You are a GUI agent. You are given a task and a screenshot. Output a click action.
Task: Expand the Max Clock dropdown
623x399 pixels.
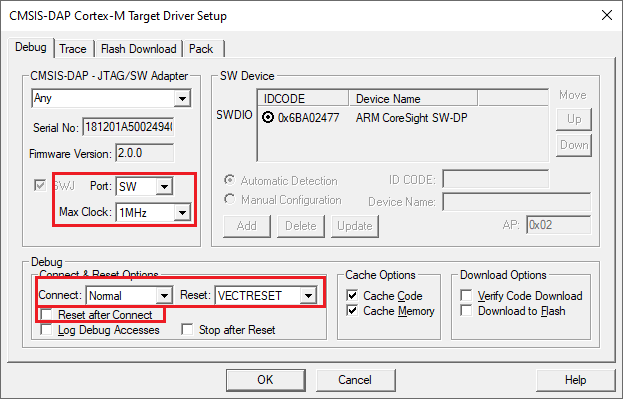[x=153, y=213]
